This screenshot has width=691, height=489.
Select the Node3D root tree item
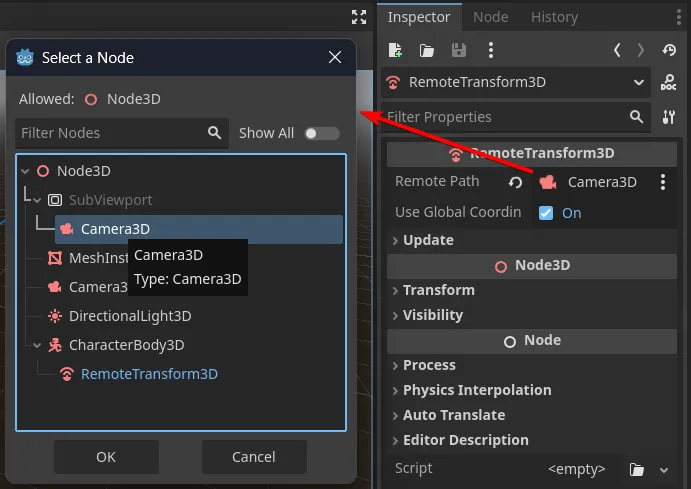[84, 171]
